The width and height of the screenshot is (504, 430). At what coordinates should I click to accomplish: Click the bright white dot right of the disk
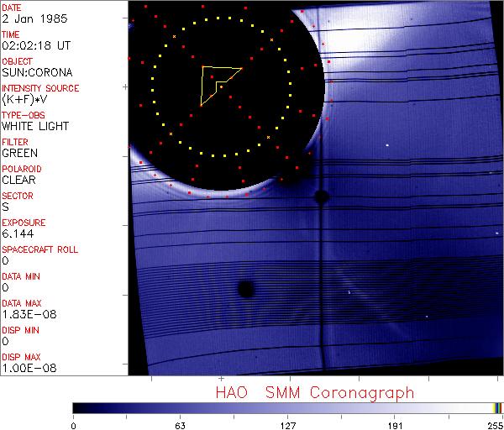pyautogui.click(x=387, y=145)
